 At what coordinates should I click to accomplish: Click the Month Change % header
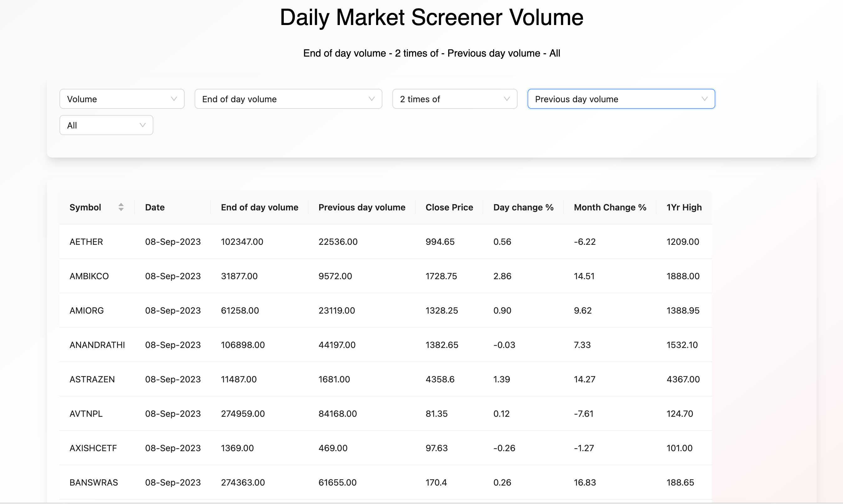coord(610,207)
